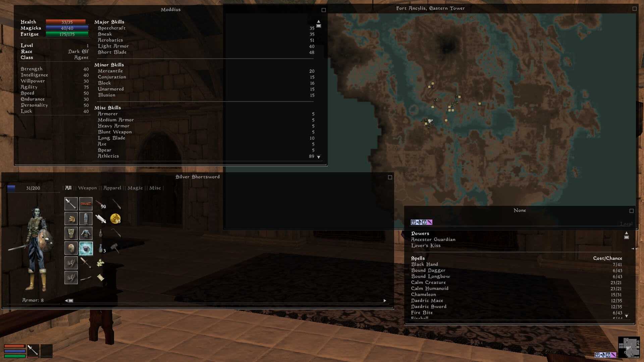644x362 pixels.
Task: Pick the stack of 50 arrows
Action: (100, 204)
